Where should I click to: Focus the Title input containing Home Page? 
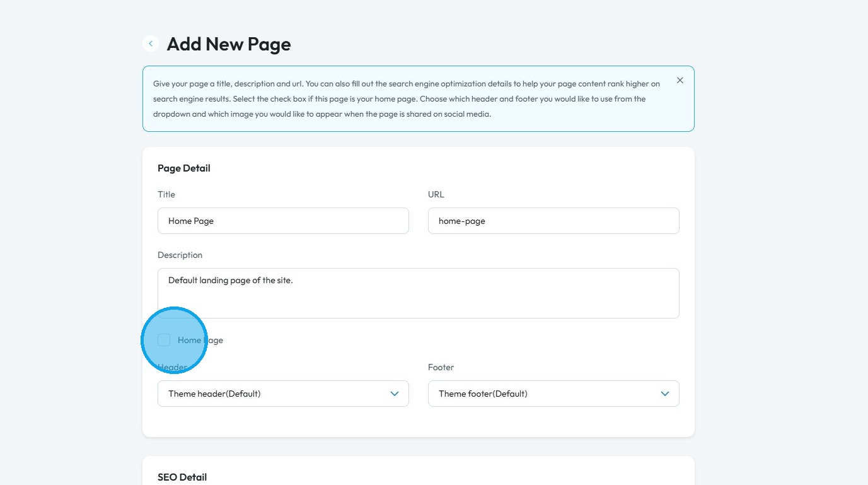[282, 221]
